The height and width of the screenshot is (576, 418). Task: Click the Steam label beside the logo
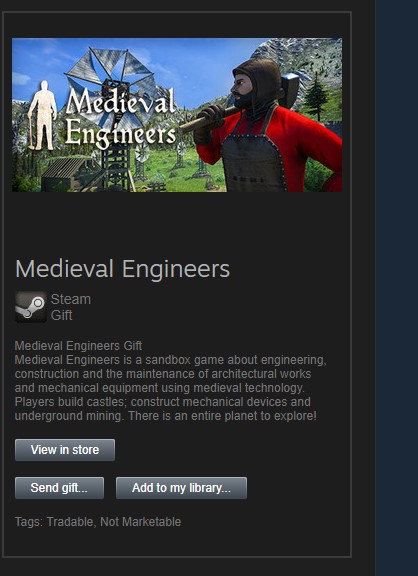(71, 299)
